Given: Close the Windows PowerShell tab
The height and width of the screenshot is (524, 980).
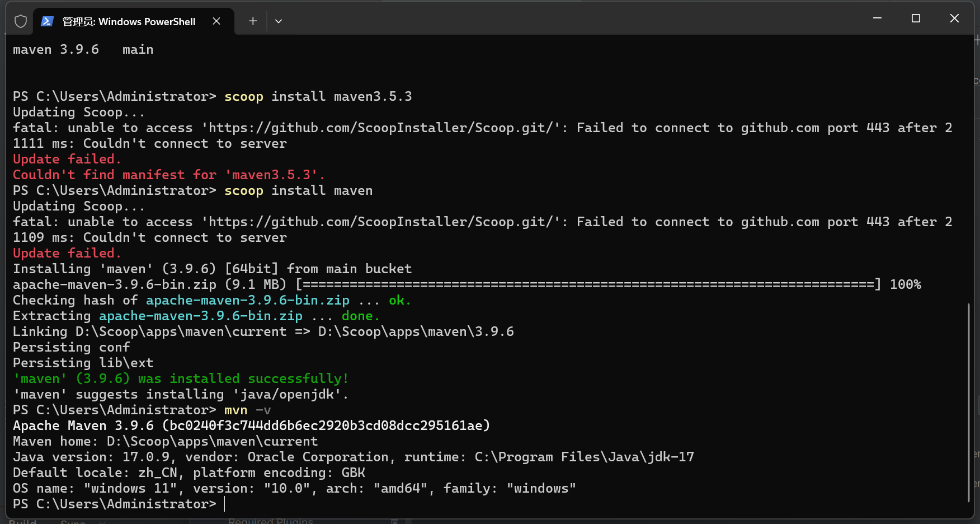Looking at the screenshot, I should pyautogui.click(x=216, y=21).
